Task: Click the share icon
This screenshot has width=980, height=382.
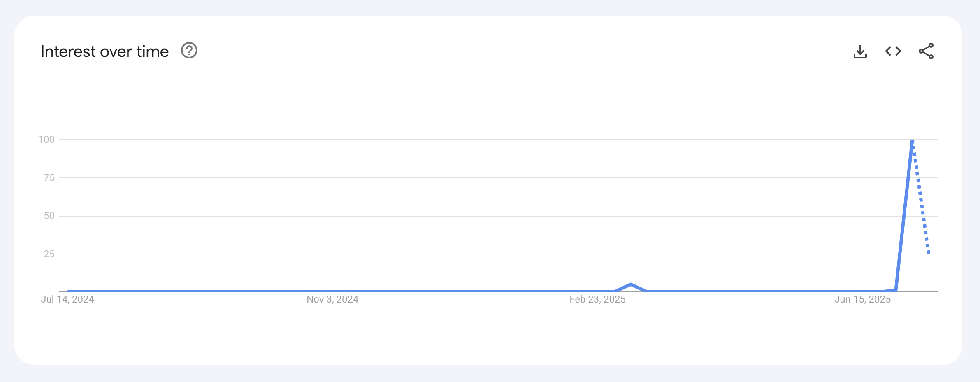Action: tap(926, 51)
